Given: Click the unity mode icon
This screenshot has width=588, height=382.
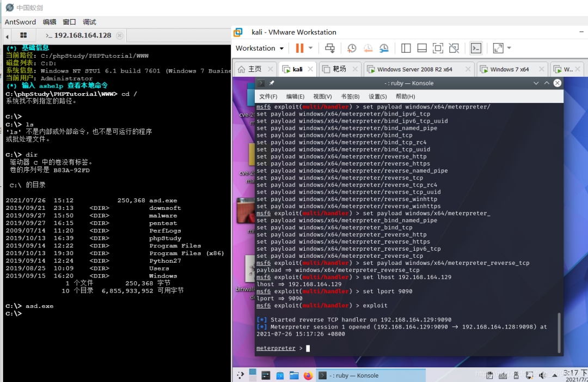Looking at the screenshot, I should 454,48.
